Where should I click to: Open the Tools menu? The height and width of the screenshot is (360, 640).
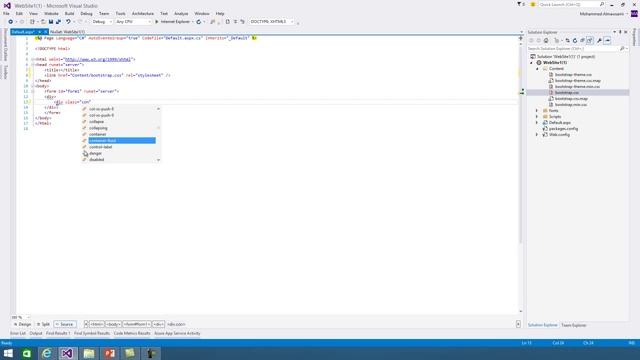[120, 13]
